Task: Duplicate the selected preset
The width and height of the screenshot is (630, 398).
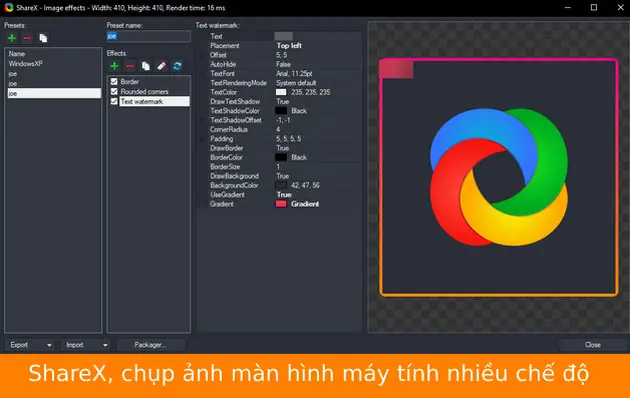Action: [43, 38]
